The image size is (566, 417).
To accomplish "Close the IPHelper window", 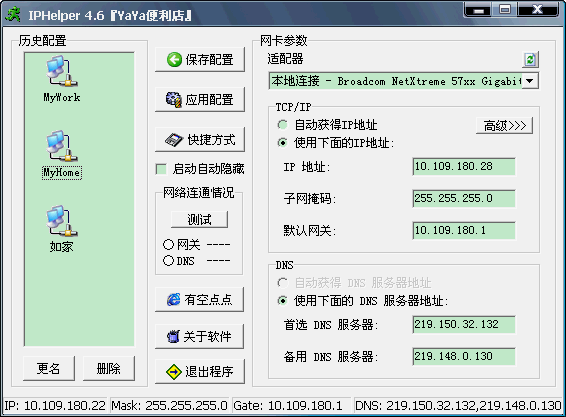I will click(x=537, y=10).
